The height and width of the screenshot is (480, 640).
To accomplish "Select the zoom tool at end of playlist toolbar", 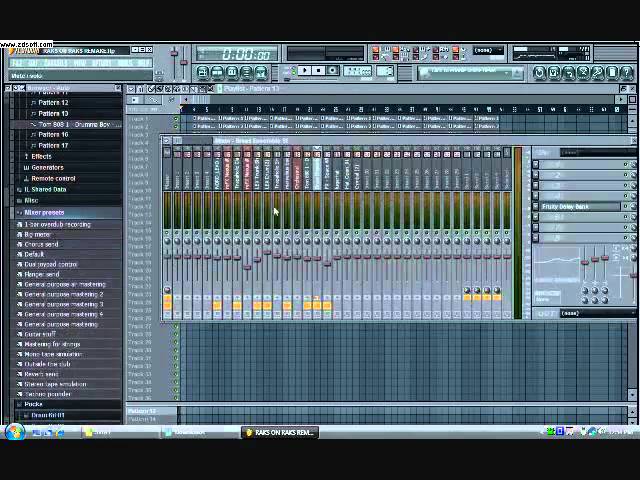I will [x=211, y=89].
